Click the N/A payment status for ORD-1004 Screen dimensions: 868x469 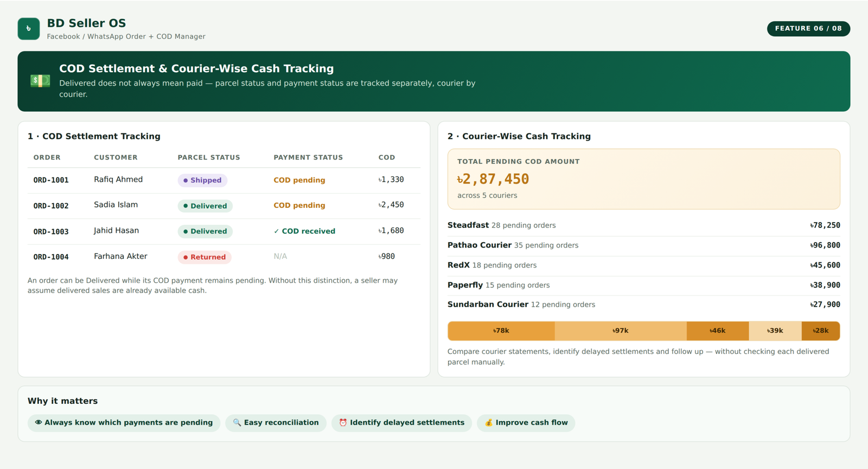pyautogui.click(x=280, y=256)
